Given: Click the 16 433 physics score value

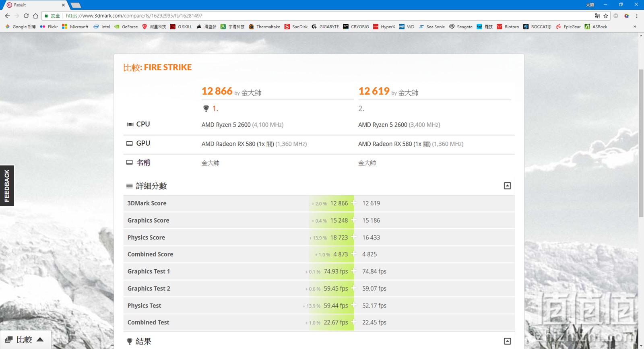Looking at the screenshot, I should [x=371, y=237].
